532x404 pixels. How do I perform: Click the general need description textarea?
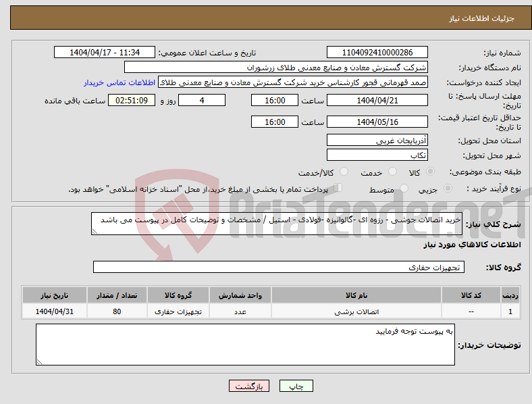[x=277, y=224]
